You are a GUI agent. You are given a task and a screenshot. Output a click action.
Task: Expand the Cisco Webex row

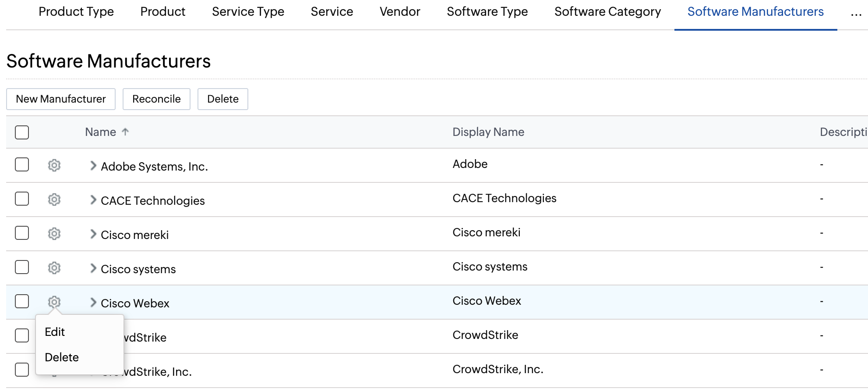click(x=93, y=303)
